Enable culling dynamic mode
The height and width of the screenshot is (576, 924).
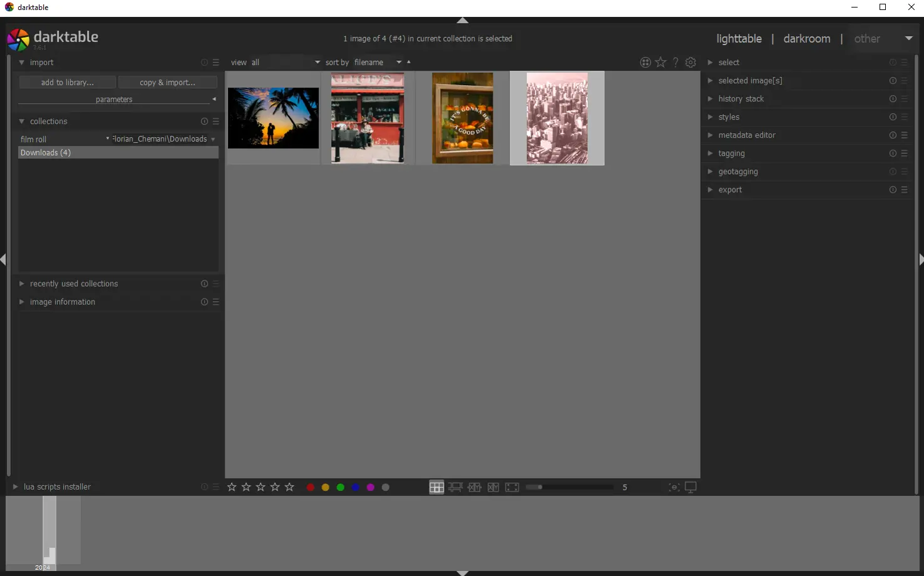[493, 486]
